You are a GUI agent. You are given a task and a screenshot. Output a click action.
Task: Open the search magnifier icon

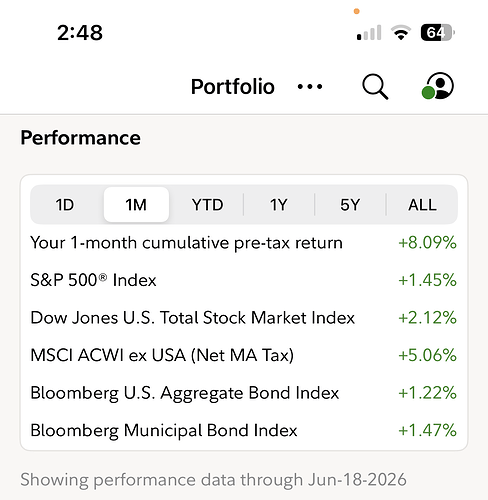point(375,86)
